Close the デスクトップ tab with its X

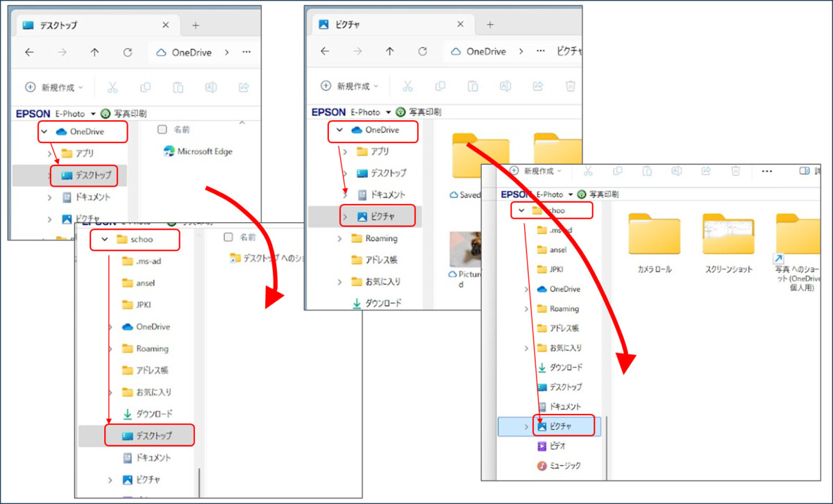click(x=165, y=25)
